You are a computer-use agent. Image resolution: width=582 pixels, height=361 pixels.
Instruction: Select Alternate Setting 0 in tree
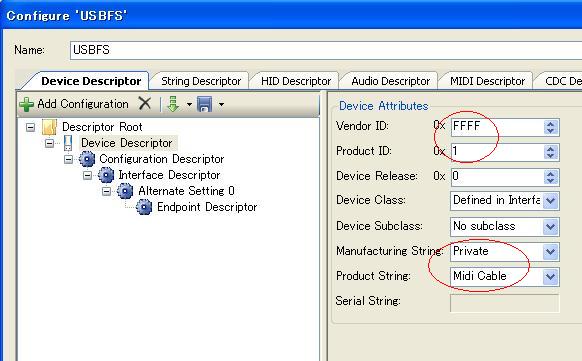point(186,191)
